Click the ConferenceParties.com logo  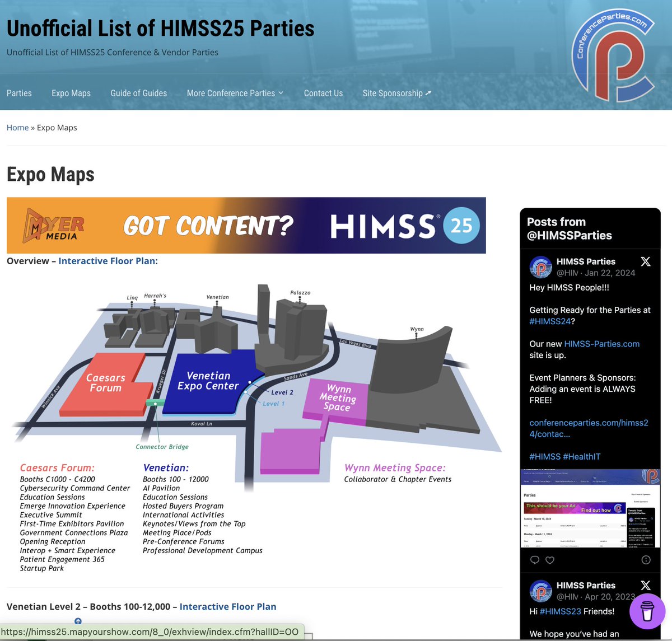pyautogui.click(x=614, y=55)
